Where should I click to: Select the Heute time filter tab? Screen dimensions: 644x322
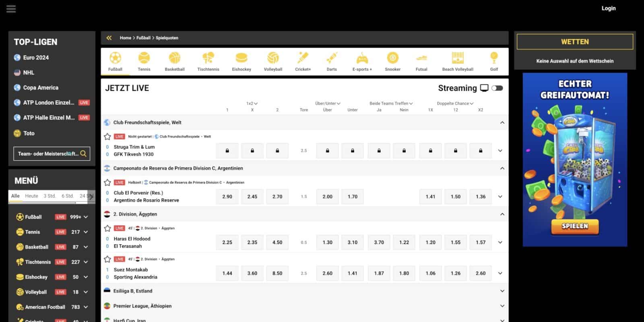coord(31,196)
